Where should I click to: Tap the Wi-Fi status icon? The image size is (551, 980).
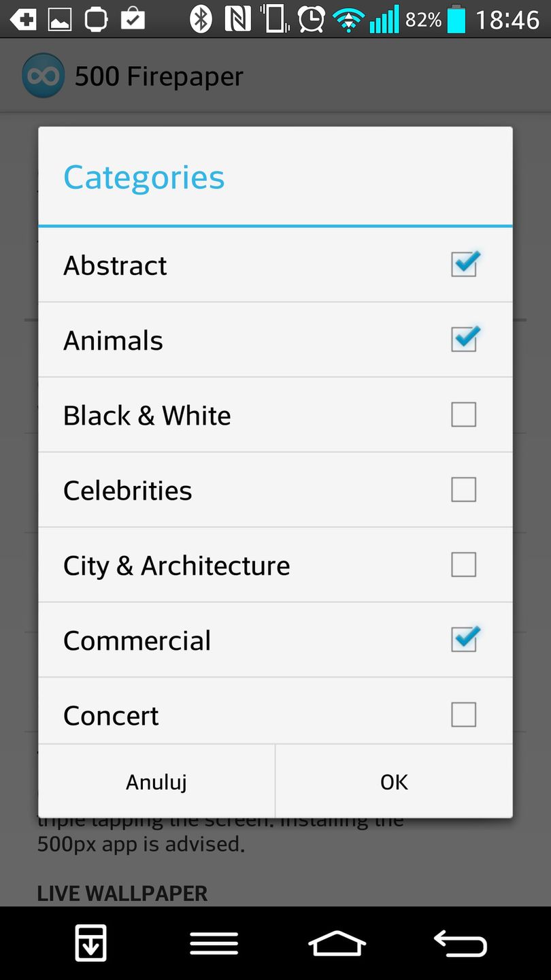click(348, 20)
